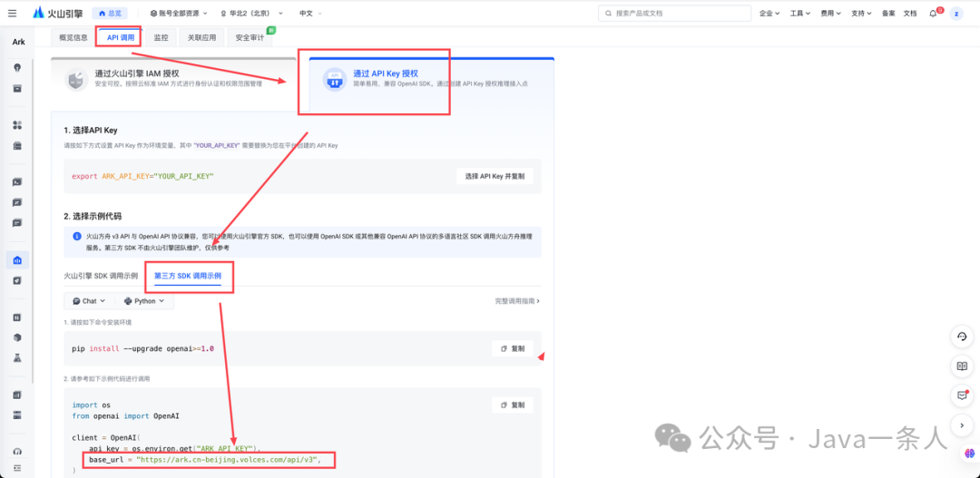
Task: Click the IAM shield icon
Action: point(76,79)
